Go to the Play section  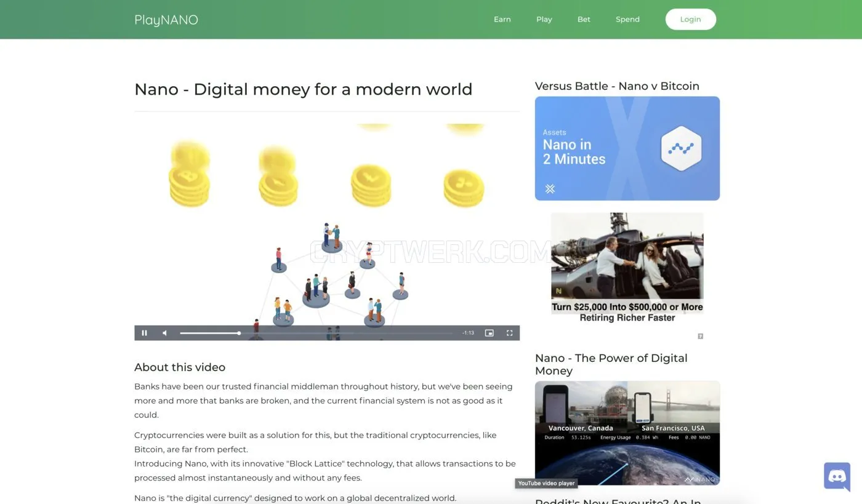pyautogui.click(x=544, y=19)
